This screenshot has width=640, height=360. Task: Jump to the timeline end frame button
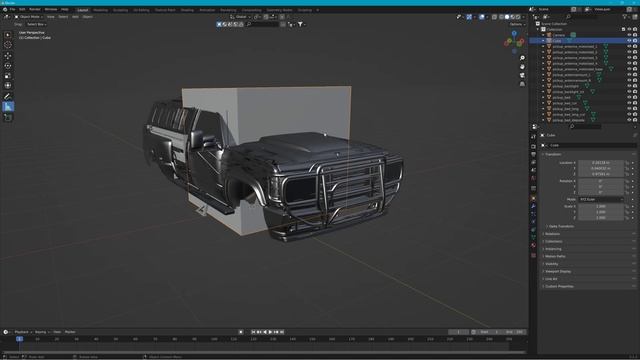pos(282,332)
